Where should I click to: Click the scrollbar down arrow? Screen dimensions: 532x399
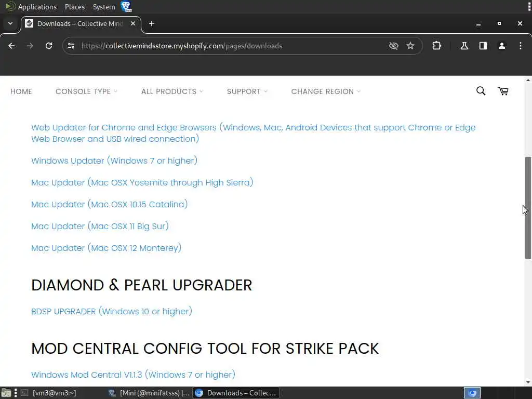click(528, 382)
